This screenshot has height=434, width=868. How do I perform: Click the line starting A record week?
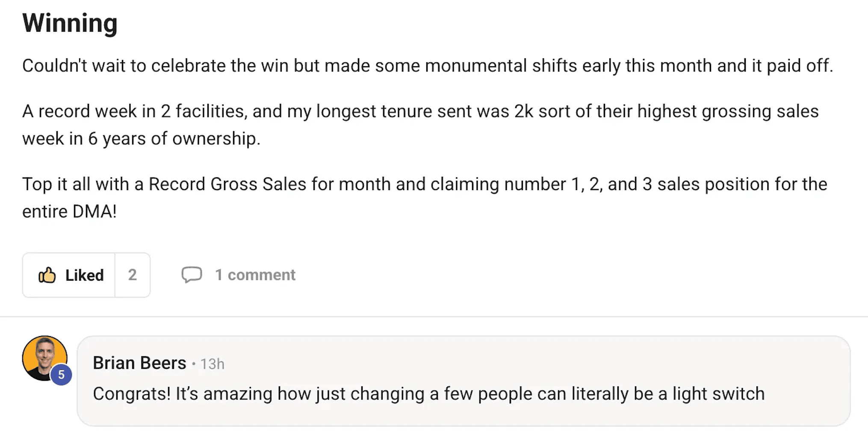tap(420, 111)
